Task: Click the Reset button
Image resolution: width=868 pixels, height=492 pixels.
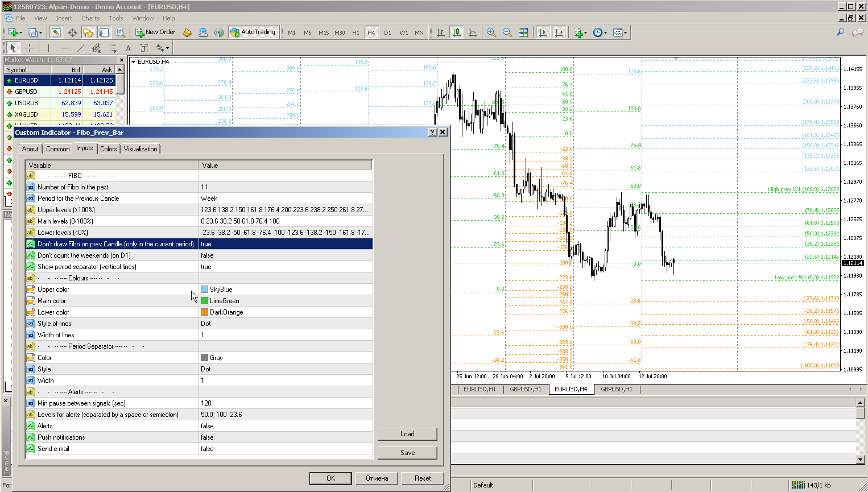Action: click(423, 478)
